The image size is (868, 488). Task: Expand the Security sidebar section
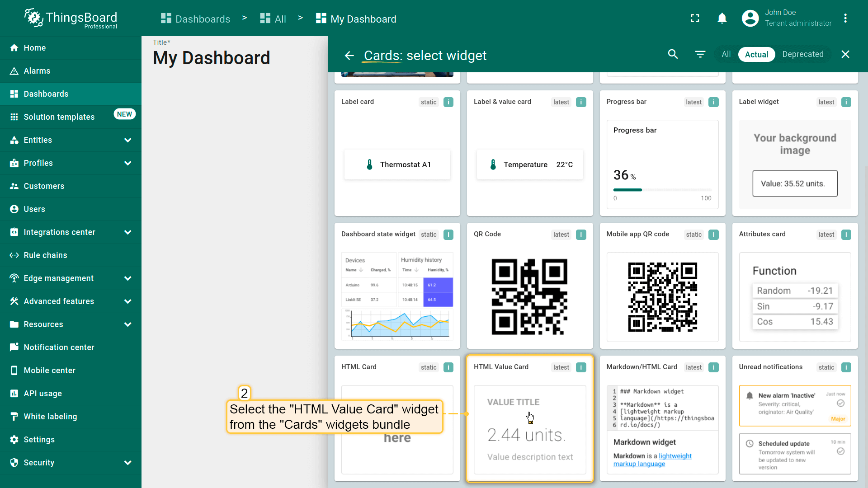tap(127, 463)
